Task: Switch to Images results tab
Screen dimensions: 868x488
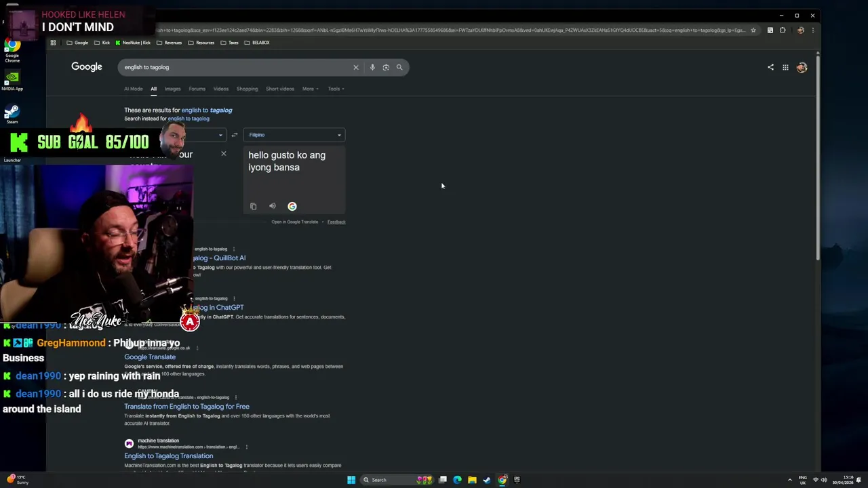Action: coord(172,89)
